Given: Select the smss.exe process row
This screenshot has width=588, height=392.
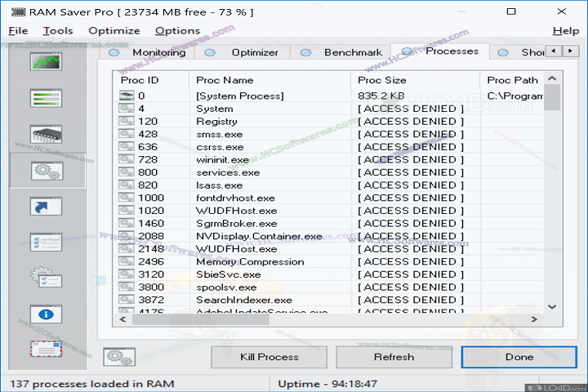Looking at the screenshot, I should [x=328, y=134].
